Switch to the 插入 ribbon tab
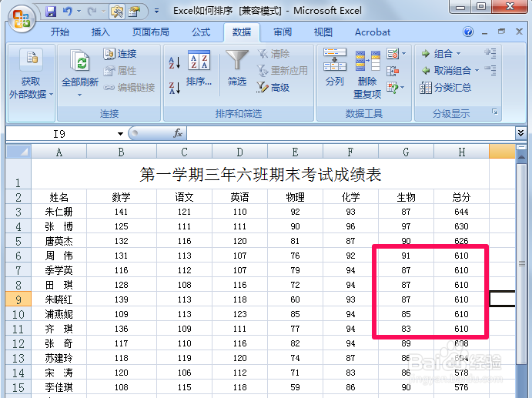This screenshot has width=532, height=398. (x=100, y=32)
